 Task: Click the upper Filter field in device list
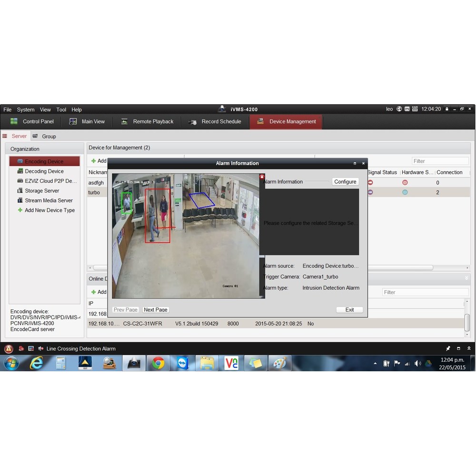(x=440, y=161)
